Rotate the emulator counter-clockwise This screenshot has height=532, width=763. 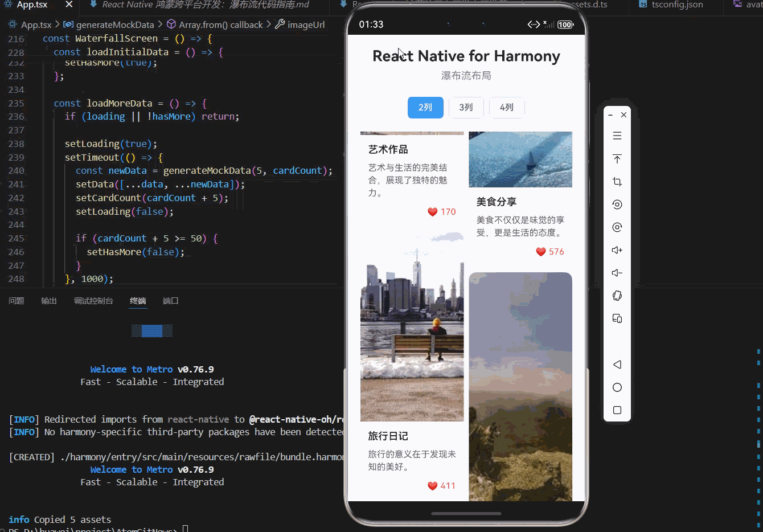point(617,204)
